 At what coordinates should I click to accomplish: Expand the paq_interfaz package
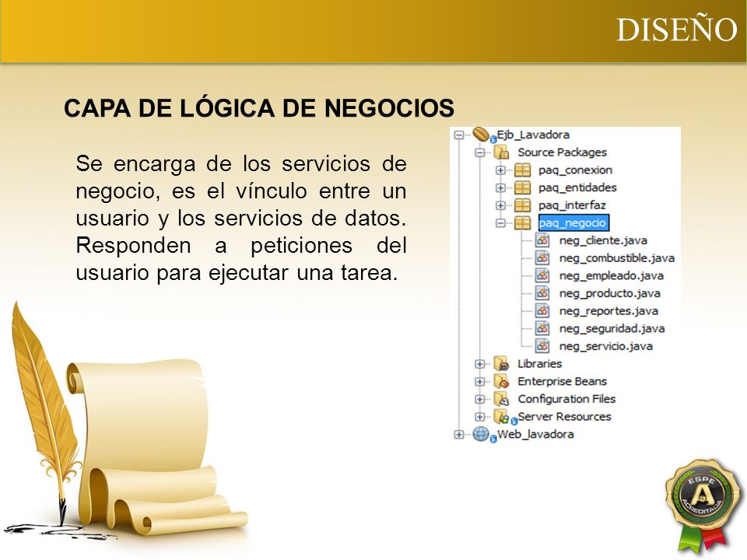click(500, 205)
